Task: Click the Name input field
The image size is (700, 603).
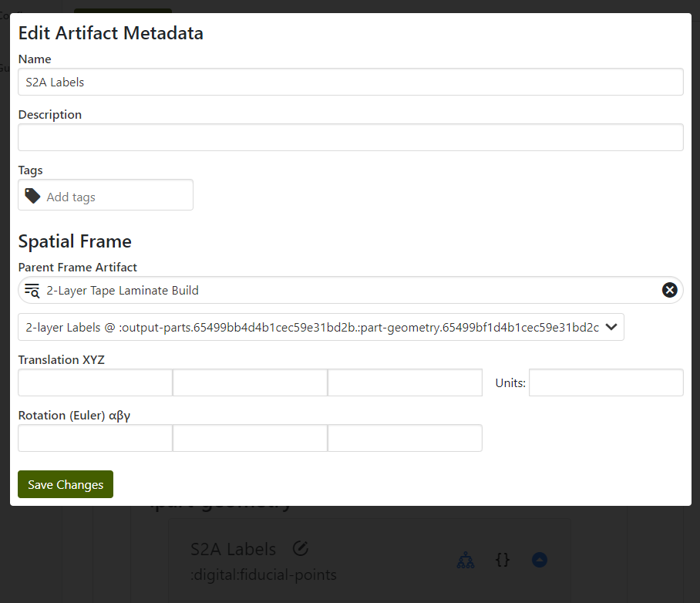Action: coord(351,82)
